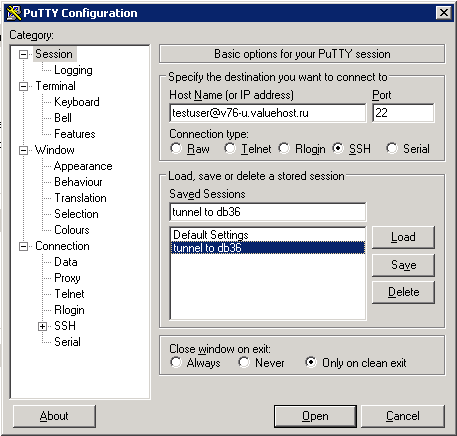The width and height of the screenshot is (457, 436).
Task: Select the Serial connection type
Action: click(392, 148)
